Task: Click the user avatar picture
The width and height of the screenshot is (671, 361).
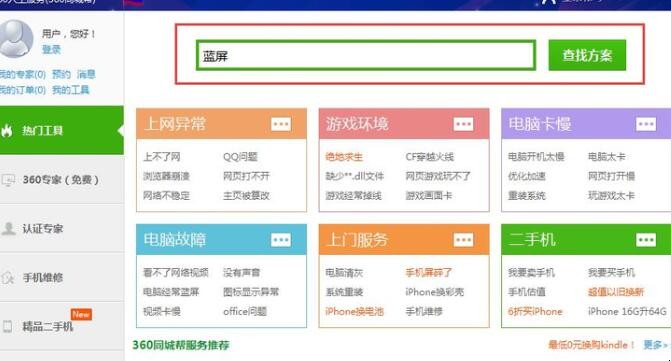Action: pyautogui.click(x=16, y=38)
